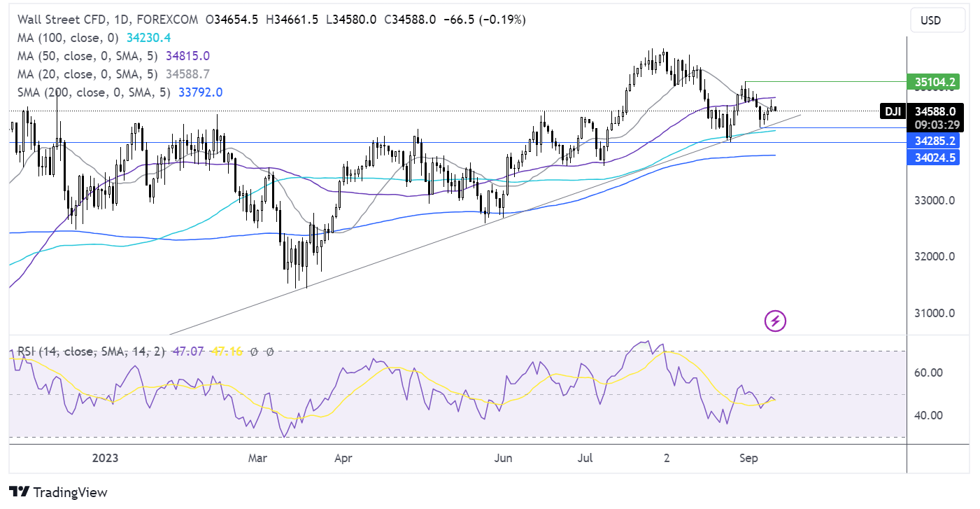Click the 34815.0 value in MA 50 legend

click(x=187, y=56)
